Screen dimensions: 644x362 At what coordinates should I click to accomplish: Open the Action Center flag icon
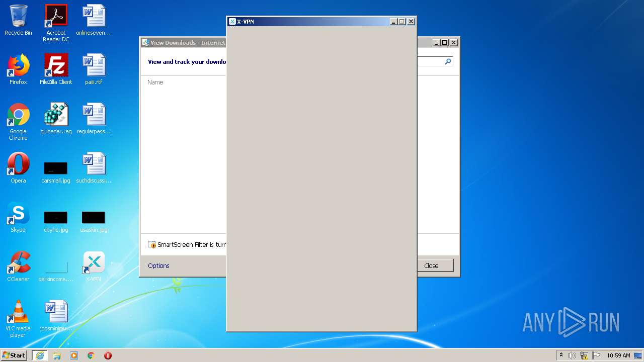tap(596, 355)
